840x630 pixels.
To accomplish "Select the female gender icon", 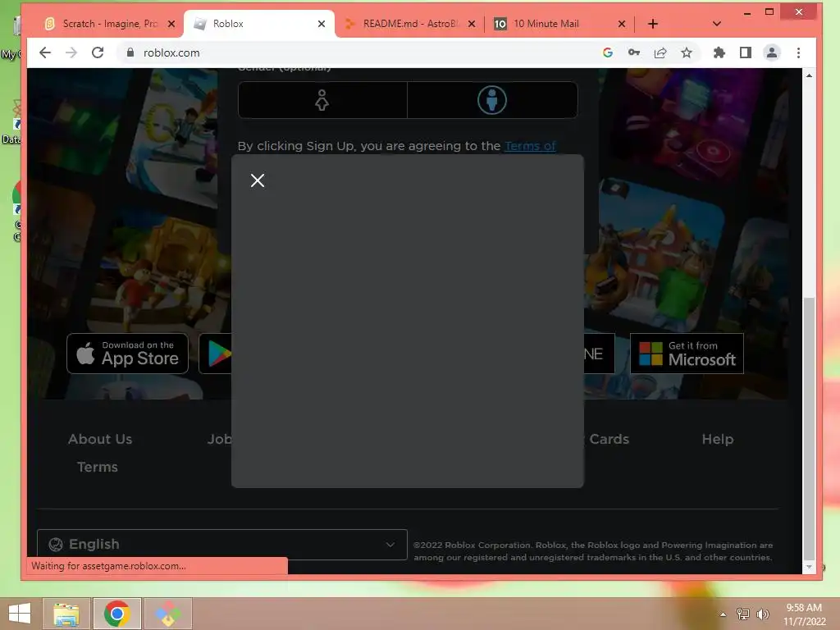I will pos(322,100).
